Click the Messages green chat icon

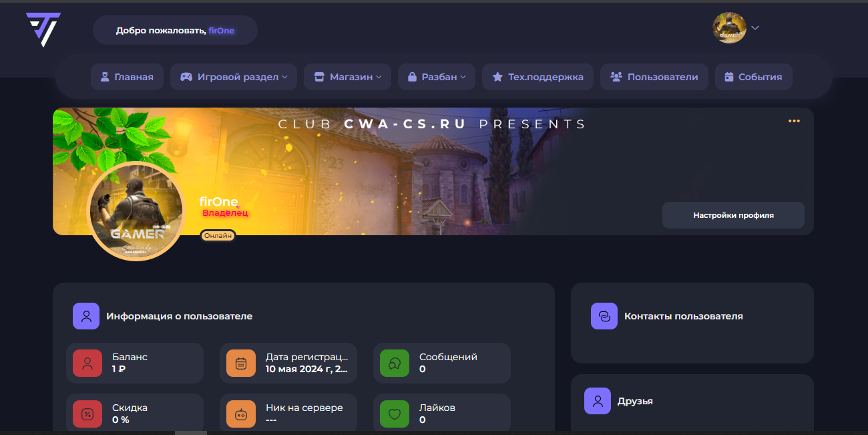point(395,364)
